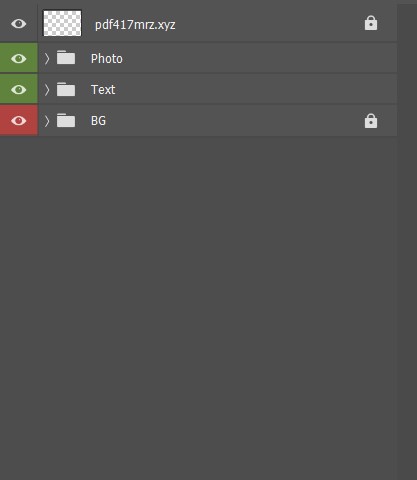Toggle visibility of the Photo group
Viewport: 417px width, 480px height.
tap(18, 59)
